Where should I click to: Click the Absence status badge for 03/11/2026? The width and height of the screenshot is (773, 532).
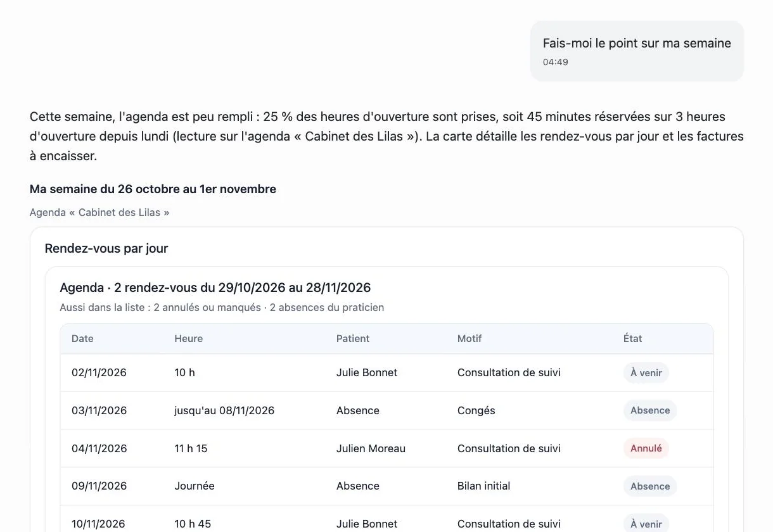tap(650, 410)
